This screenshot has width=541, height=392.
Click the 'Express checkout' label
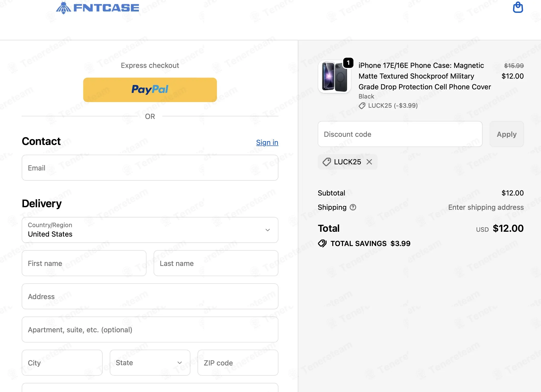click(150, 65)
